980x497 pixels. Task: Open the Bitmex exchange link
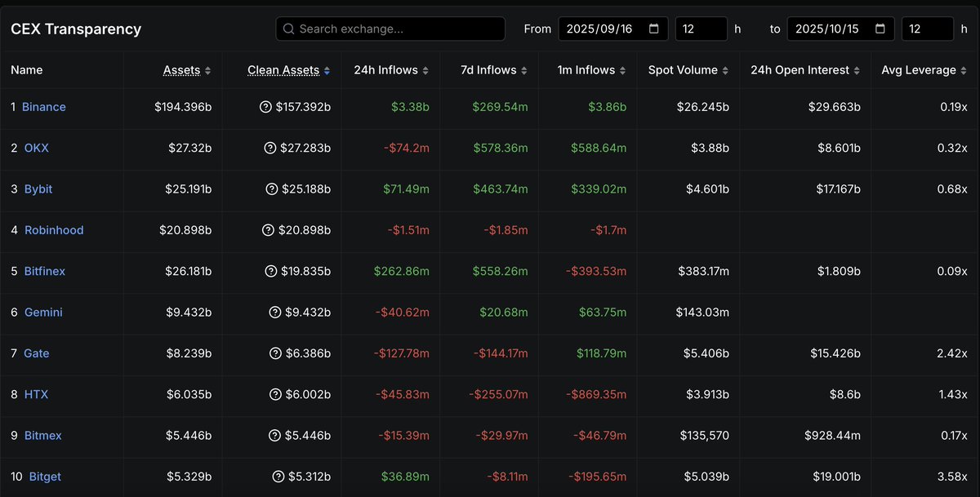pos(42,436)
